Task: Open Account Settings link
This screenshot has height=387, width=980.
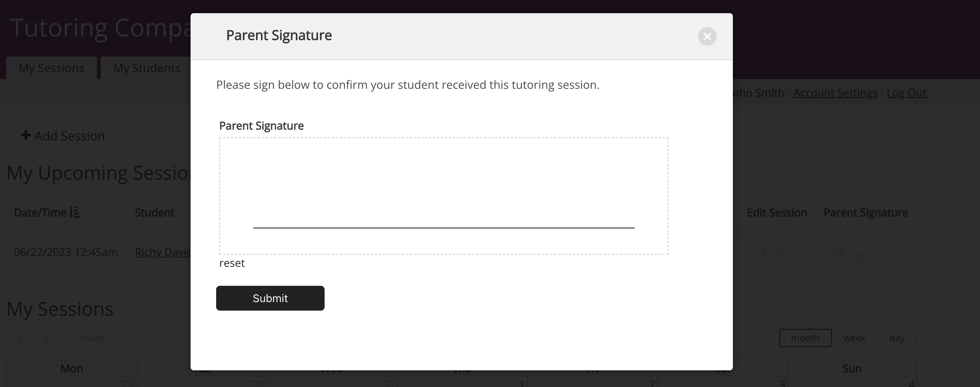Action: pyautogui.click(x=835, y=93)
